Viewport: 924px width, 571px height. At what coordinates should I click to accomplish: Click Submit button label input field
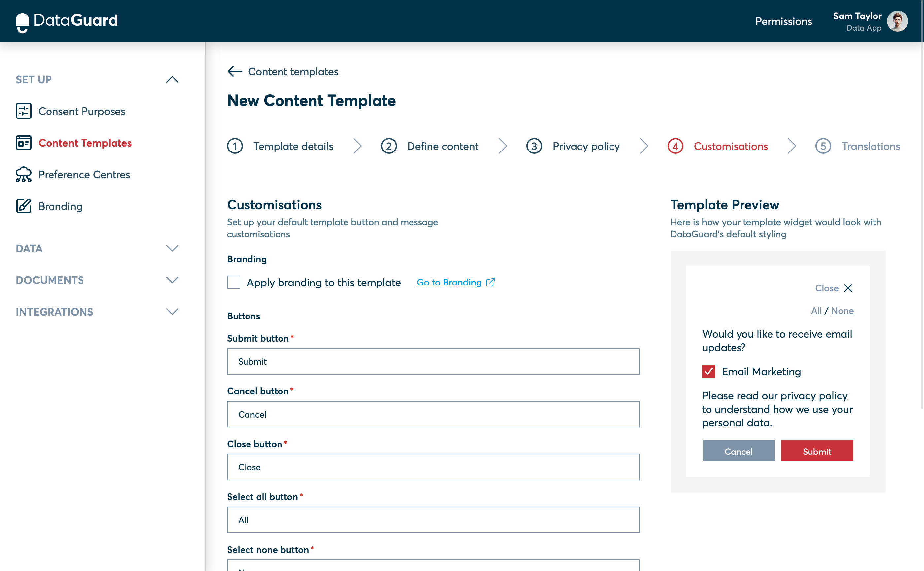pyautogui.click(x=433, y=361)
